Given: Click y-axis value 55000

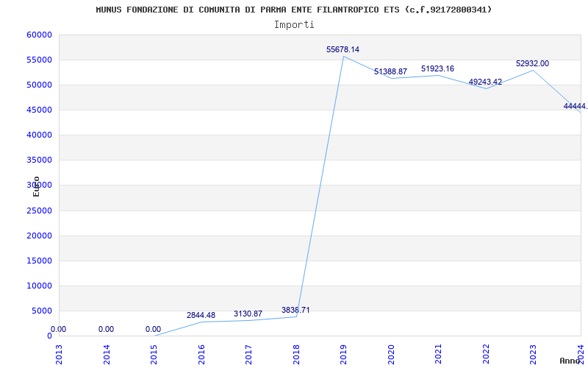Looking at the screenshot, I should 39,60.
